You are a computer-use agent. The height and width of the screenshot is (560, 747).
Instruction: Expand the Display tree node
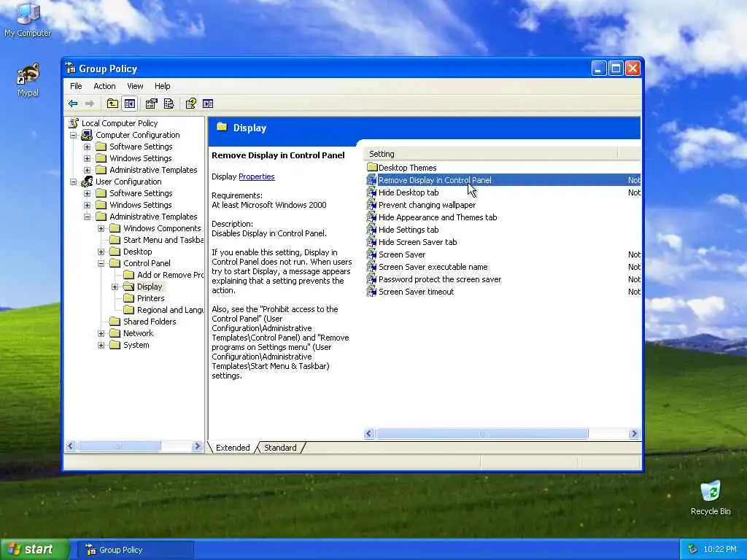coord(115,287)
